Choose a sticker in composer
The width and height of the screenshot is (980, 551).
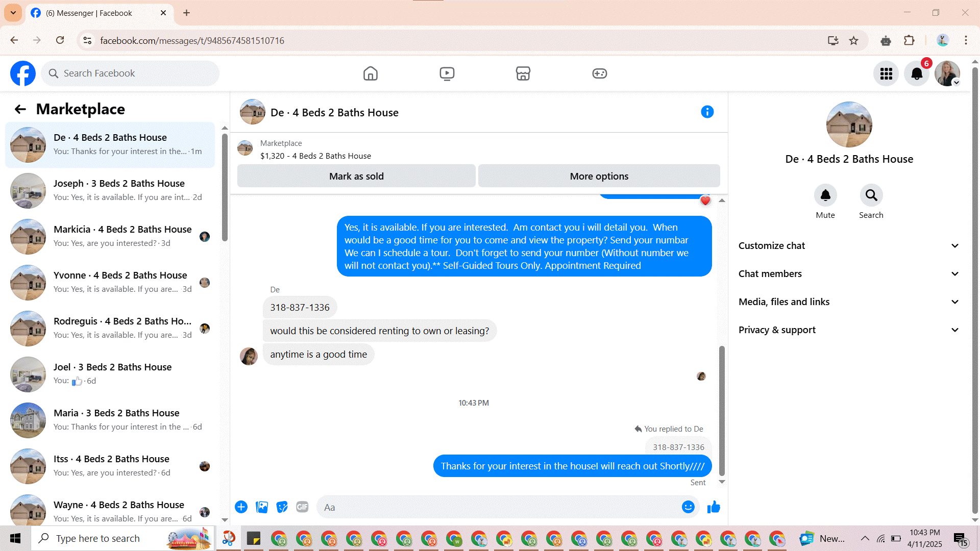(282, 507)
